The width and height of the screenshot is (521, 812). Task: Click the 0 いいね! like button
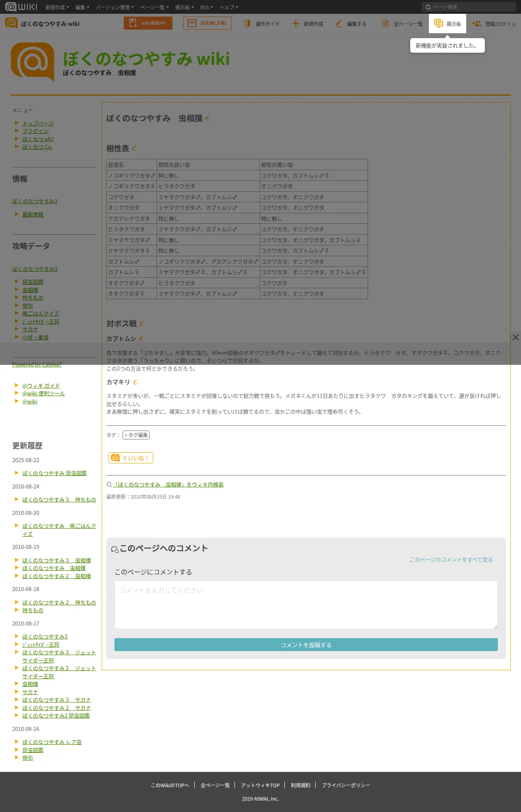[x=131, y=458]
